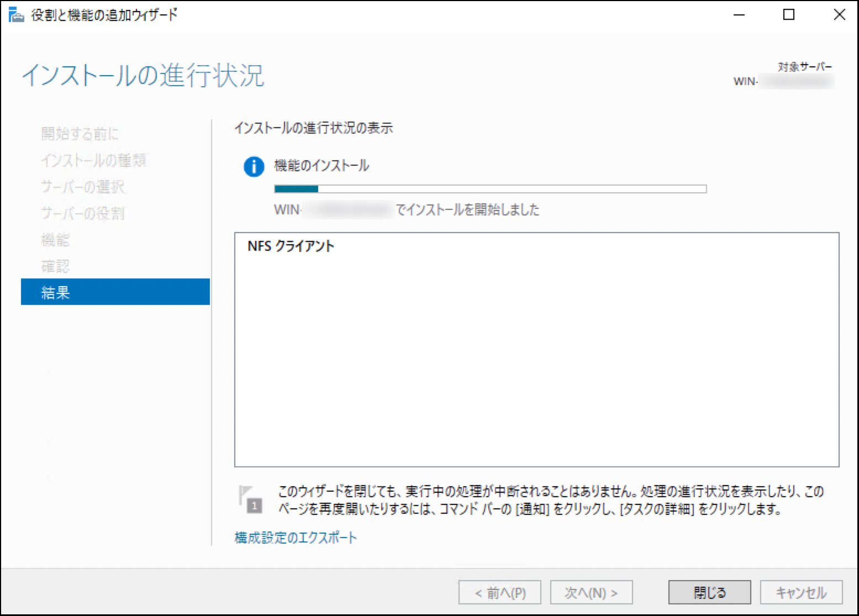
Task: Select the 確認 step in sidebar
Action: click(55, 266)
